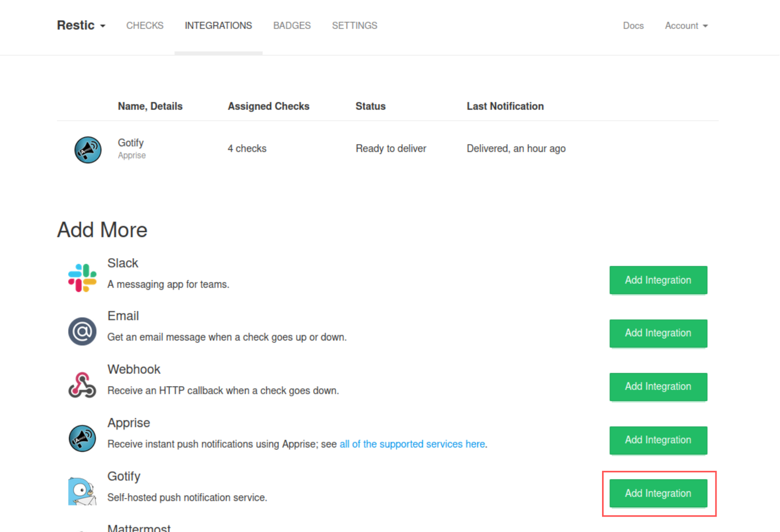Add an Email integration
This screenshot has height=532, width=780.
(x=658, y=333)
